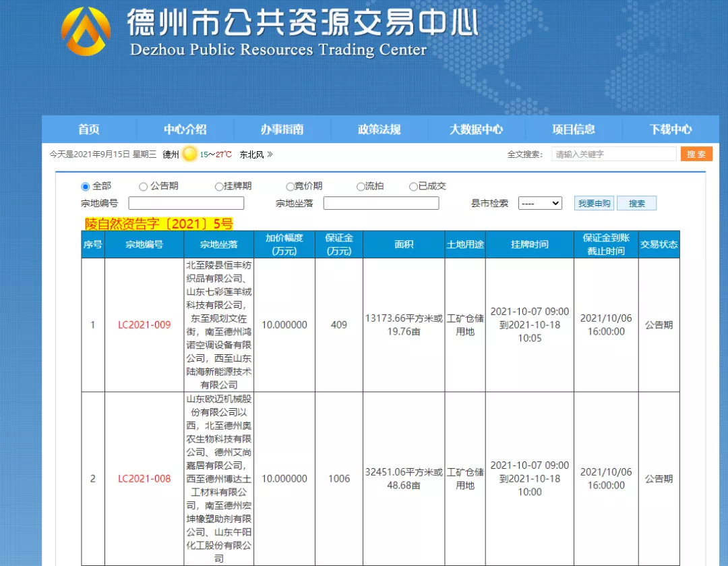Click area cell 13173.66平方米或19.76亩

point(404,324)
